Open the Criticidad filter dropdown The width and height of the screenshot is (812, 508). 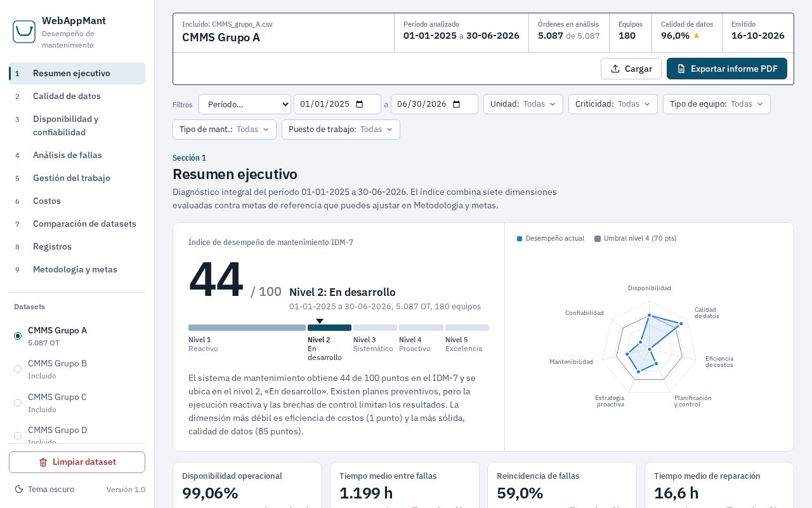pyautogui.click(x=613, y=104)
